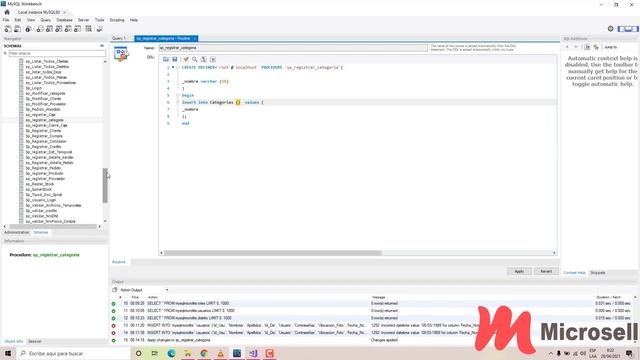
Task: Click the manual context help icon
Action: pyautogui.click(x=596, y=47)
